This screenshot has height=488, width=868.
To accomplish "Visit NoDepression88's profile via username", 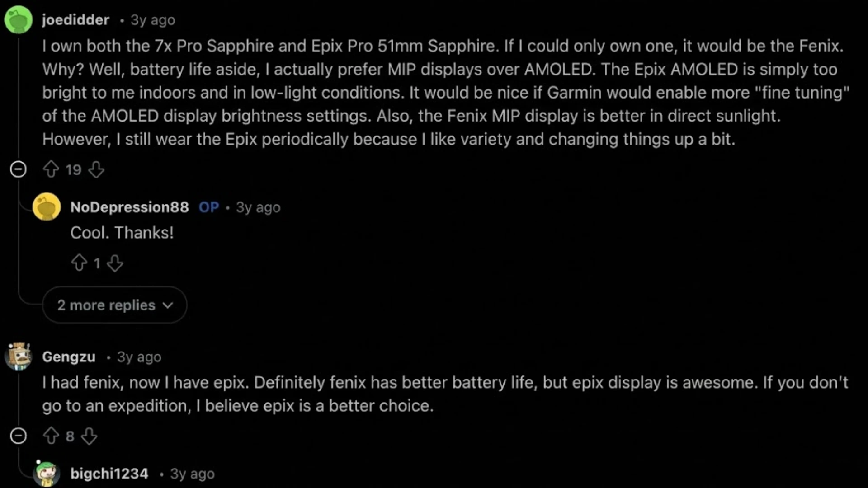I will click(x=129, y=207).
